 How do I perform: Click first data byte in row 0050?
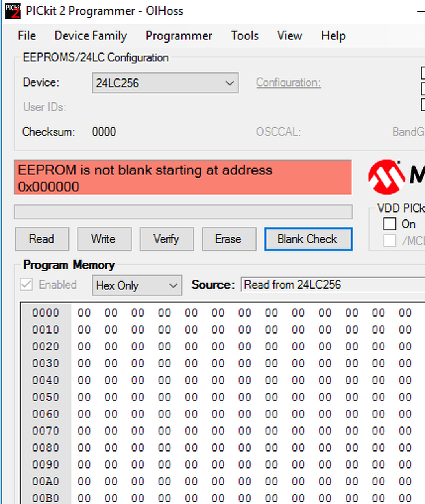tap(84, 397)
